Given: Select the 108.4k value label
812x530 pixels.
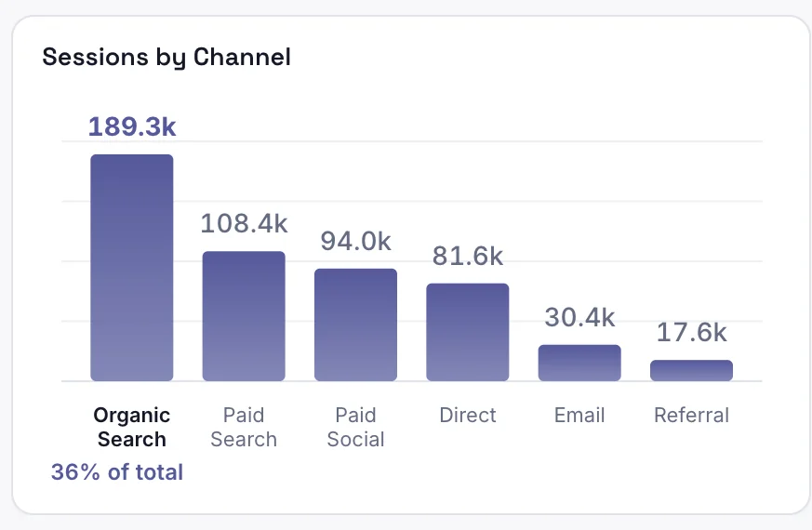Looking at the screenshot, I should coord(244,223).
